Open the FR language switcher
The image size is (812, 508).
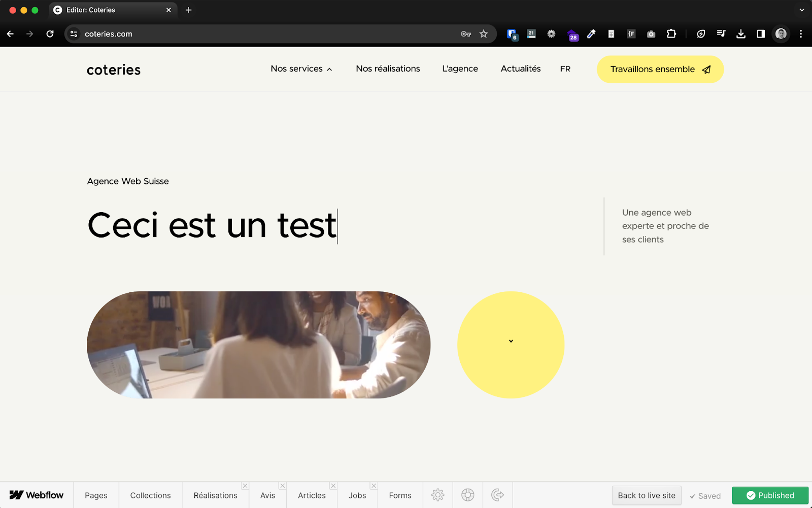(565, 69)
